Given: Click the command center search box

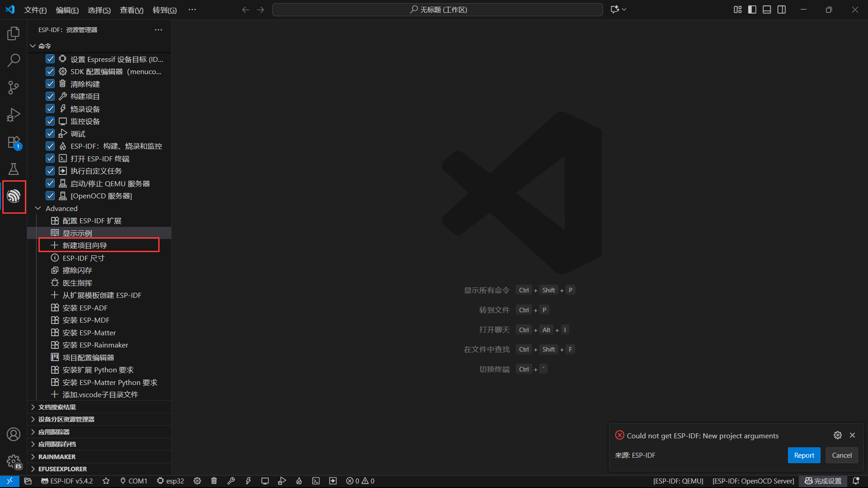Looking at the screenshot, I should coord(438,9).
